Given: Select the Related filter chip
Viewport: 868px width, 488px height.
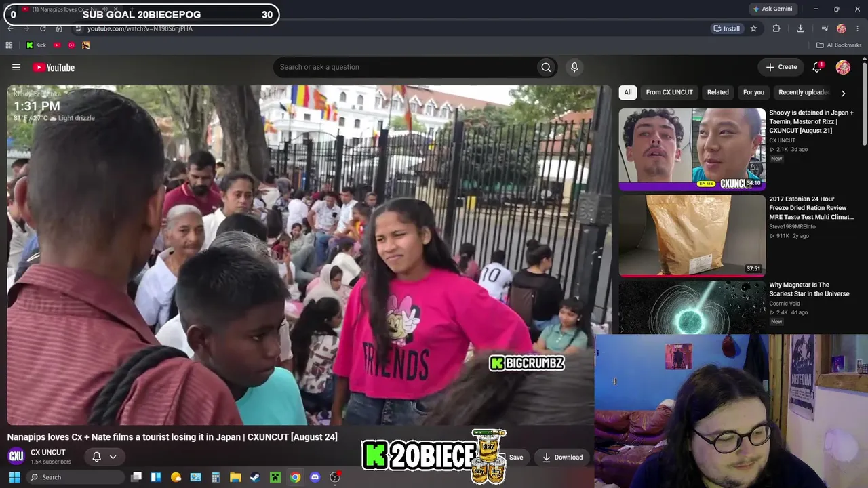Looking at the screenshot, I should 718,92.
